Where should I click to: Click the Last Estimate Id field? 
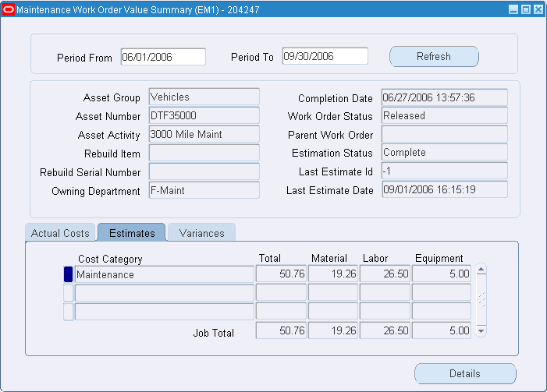click(x=445, y=171)
